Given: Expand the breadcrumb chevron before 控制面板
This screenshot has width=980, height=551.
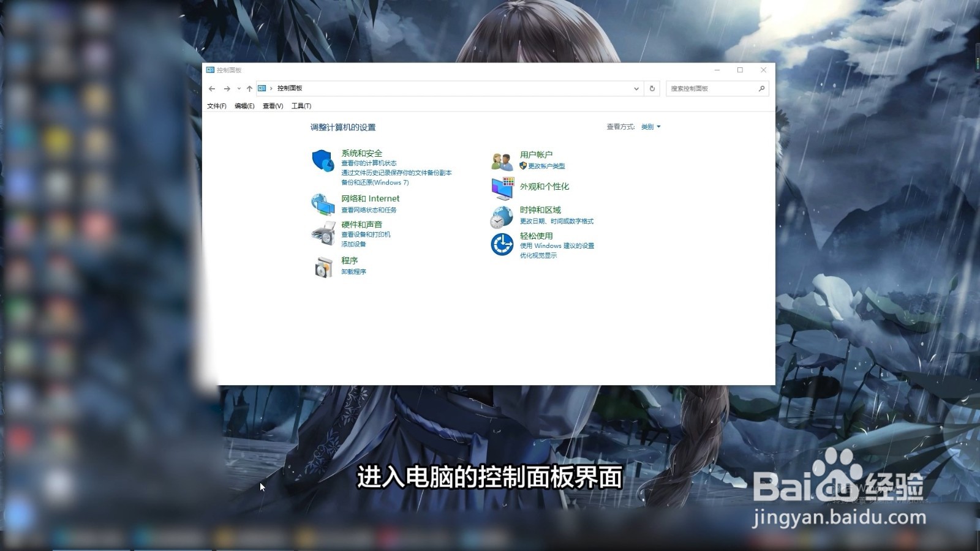Looking at the screenshot, I should [x=271, y=88].
